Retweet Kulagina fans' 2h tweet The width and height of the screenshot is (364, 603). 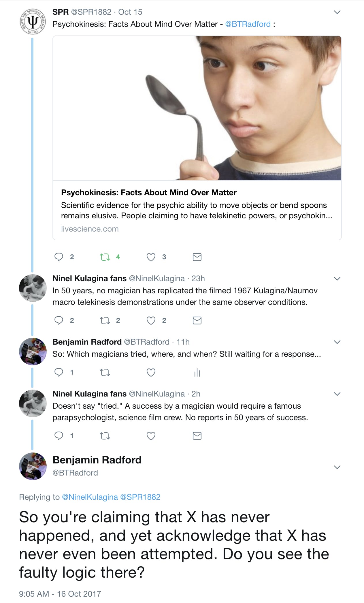click(x=105, y=436)
